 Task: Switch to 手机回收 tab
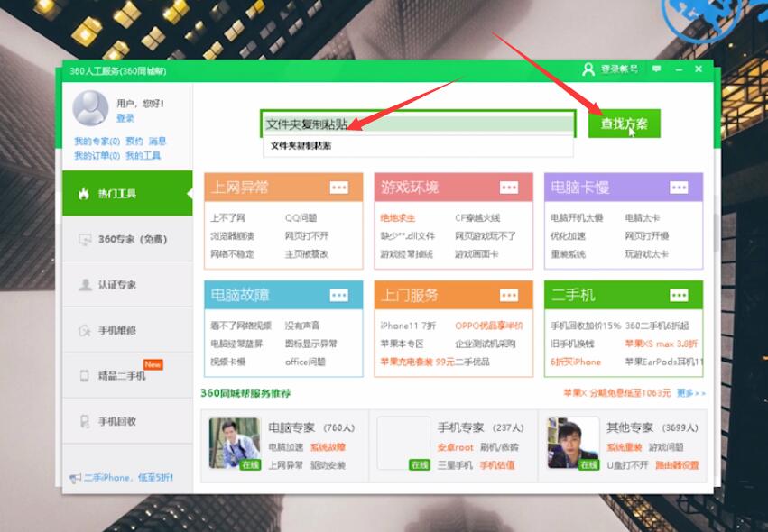tap(127, 421)
